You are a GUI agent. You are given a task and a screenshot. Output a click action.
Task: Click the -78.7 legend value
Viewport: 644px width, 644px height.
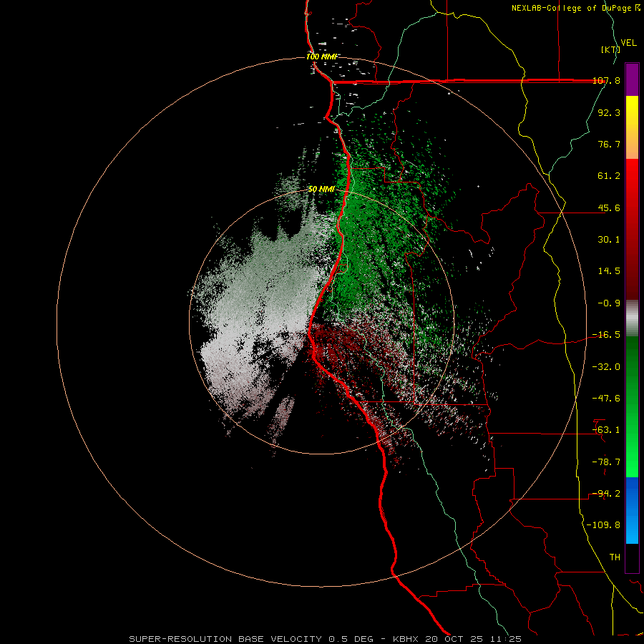[x=607, y=462]
